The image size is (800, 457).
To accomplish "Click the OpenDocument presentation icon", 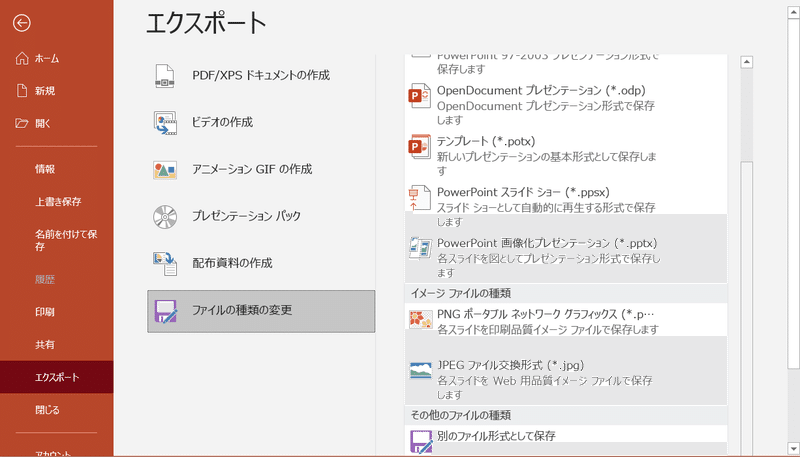I will point(420,95).
